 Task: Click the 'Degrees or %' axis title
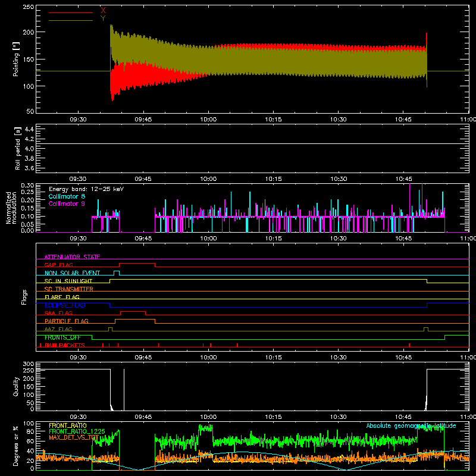(16, 446)
